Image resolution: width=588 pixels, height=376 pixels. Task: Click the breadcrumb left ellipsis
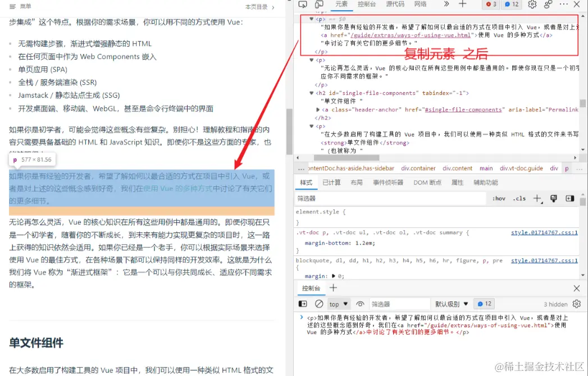coord(301,168)
